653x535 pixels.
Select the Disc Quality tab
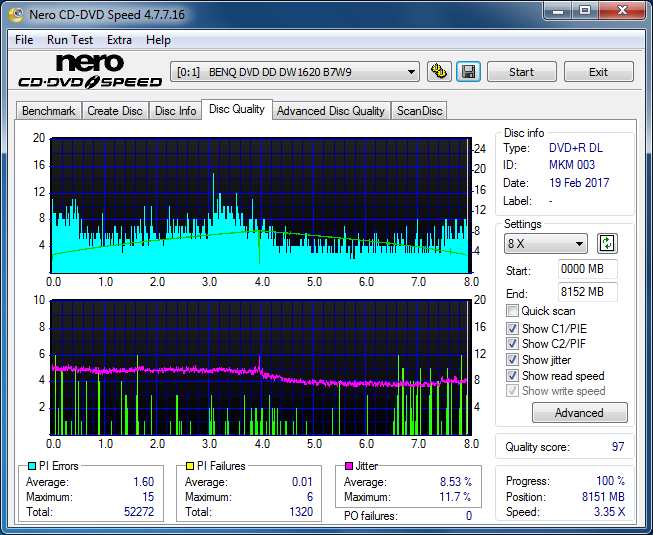tap(237, 109)
